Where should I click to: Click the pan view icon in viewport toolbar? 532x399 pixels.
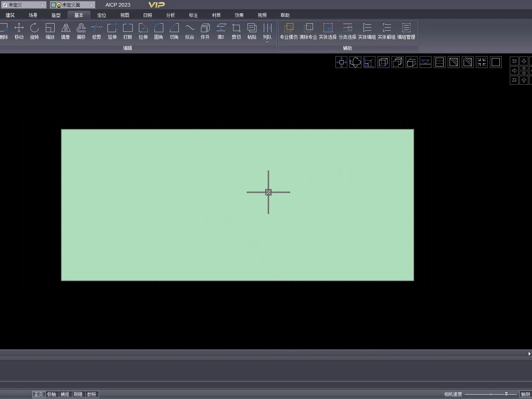pyautogui.click(x=341, y=62)
